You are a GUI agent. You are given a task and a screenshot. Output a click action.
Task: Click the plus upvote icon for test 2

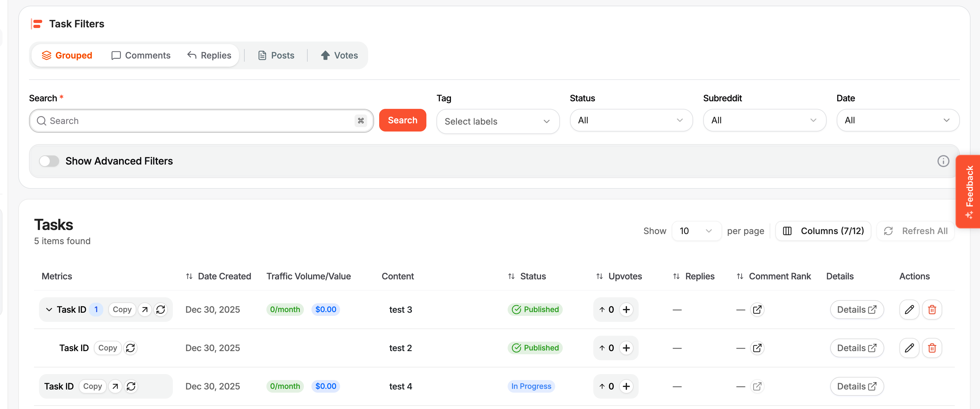[x=626, y=348]
